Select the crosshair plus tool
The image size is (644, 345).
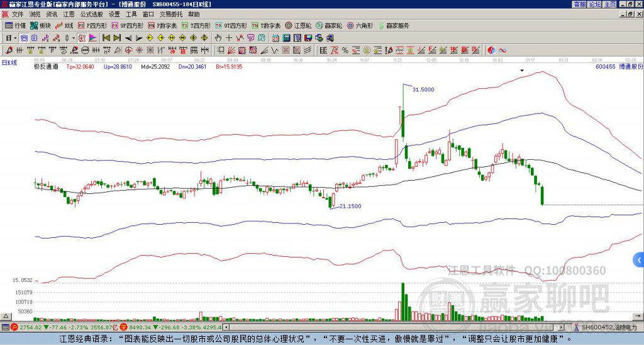coord(229,38)
